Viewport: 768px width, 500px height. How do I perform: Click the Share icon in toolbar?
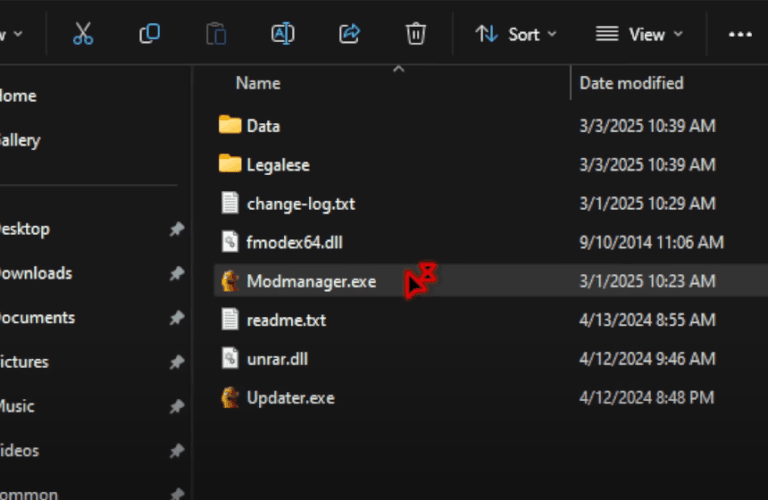(x=349, y=34)
